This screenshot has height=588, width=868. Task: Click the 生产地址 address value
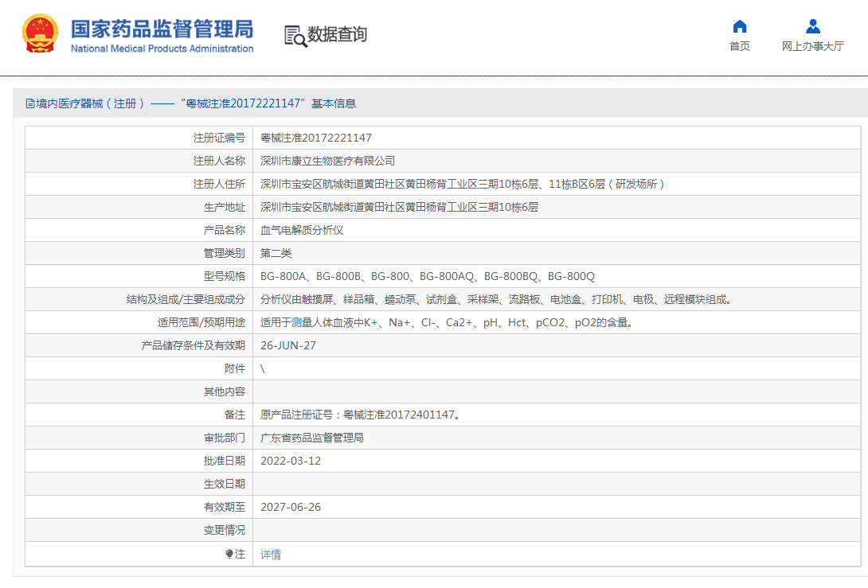click(x=399, y=208)
